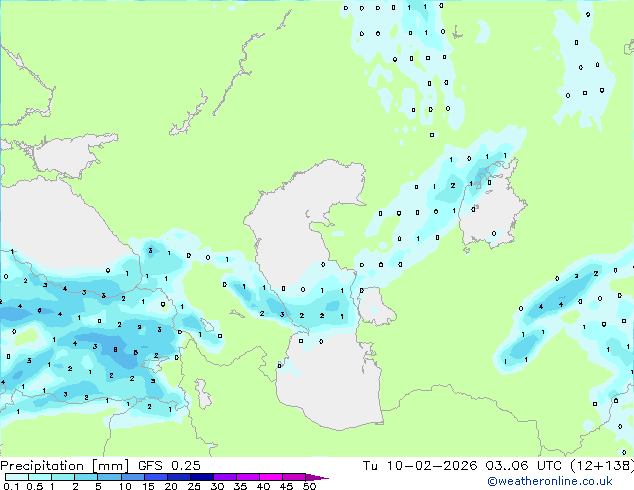Select the 5–10 mm legend swatch
Image resolution: width=634 pixels, height=490 pixels.
[x=109, y=477]
